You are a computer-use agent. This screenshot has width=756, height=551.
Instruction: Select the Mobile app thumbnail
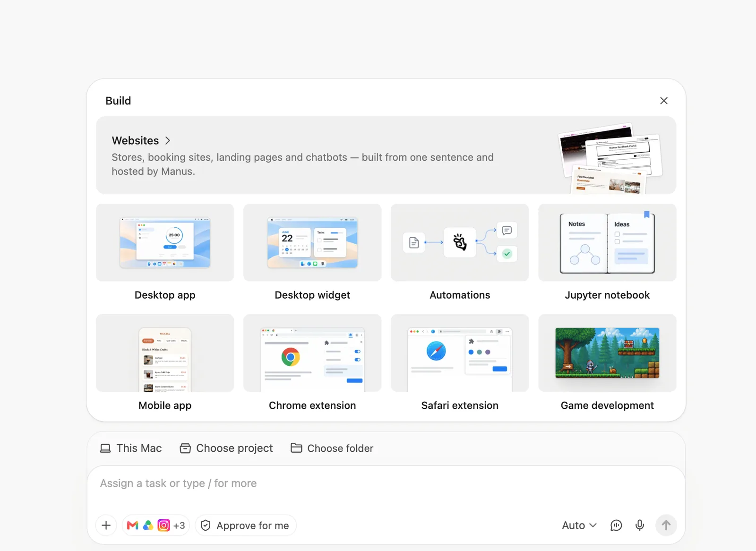(x=165, y=353)
